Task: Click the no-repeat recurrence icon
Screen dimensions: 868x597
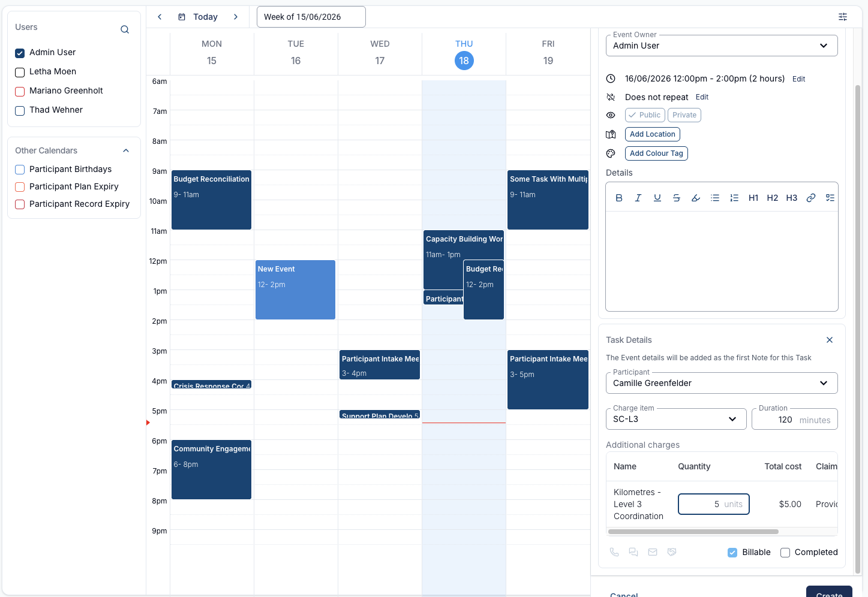Action: tap(611, 97)
